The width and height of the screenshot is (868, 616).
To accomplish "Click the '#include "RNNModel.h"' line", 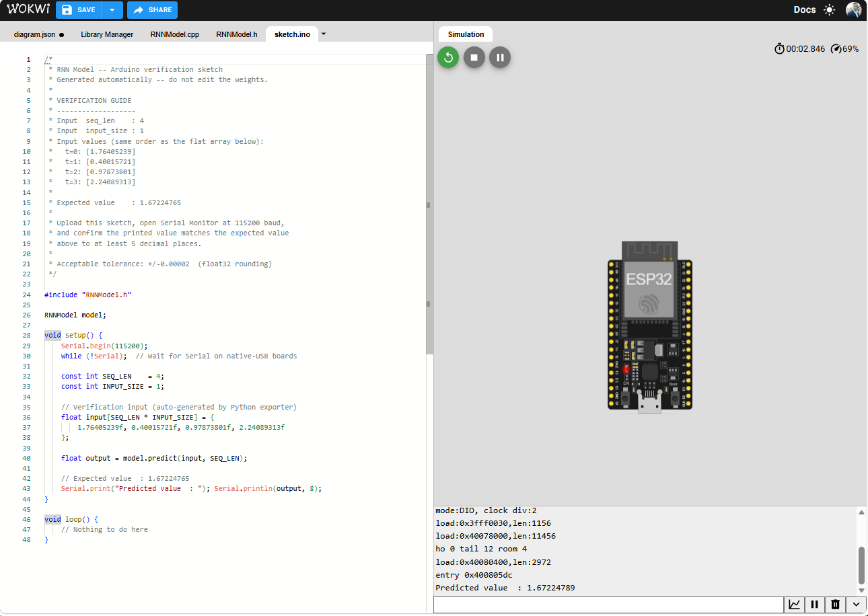I will tap(88, 295).
